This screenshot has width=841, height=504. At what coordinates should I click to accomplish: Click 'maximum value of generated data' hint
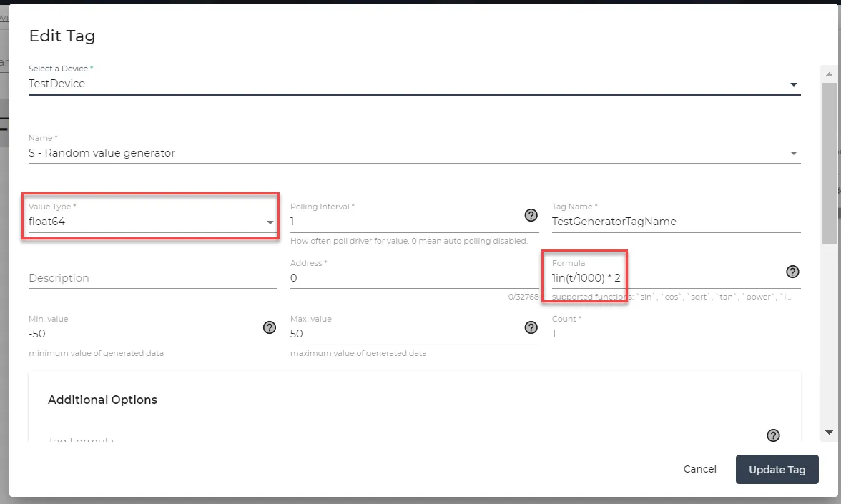point(358,353)
